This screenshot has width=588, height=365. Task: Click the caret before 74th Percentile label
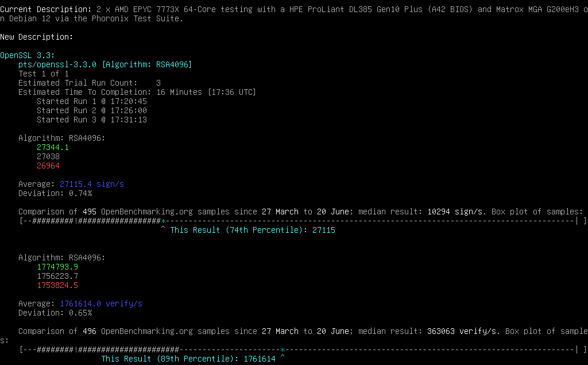[x=163, y=230]
